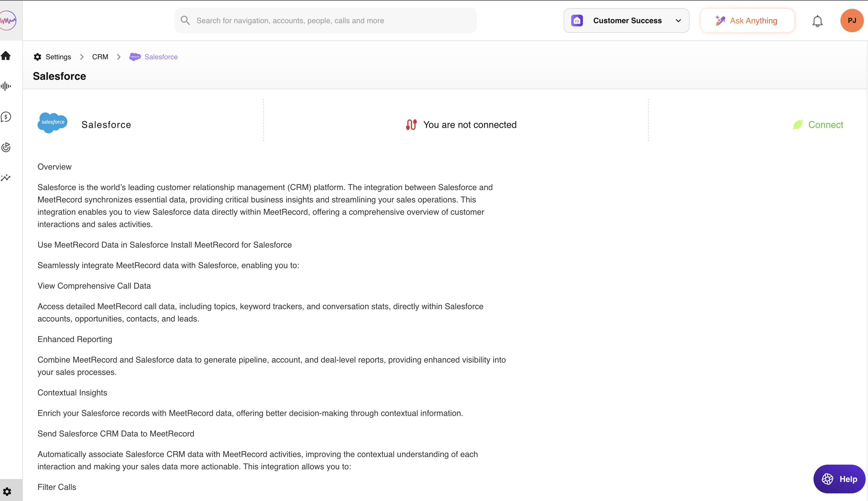The height and width of the screenshot is (501, 868).
Task: Click the Ask Anything button
Action: click(747, 21)
